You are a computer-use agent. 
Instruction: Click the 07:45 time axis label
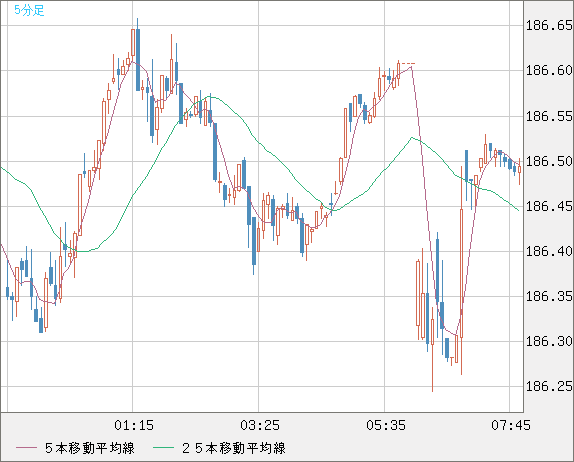point(511,425)
